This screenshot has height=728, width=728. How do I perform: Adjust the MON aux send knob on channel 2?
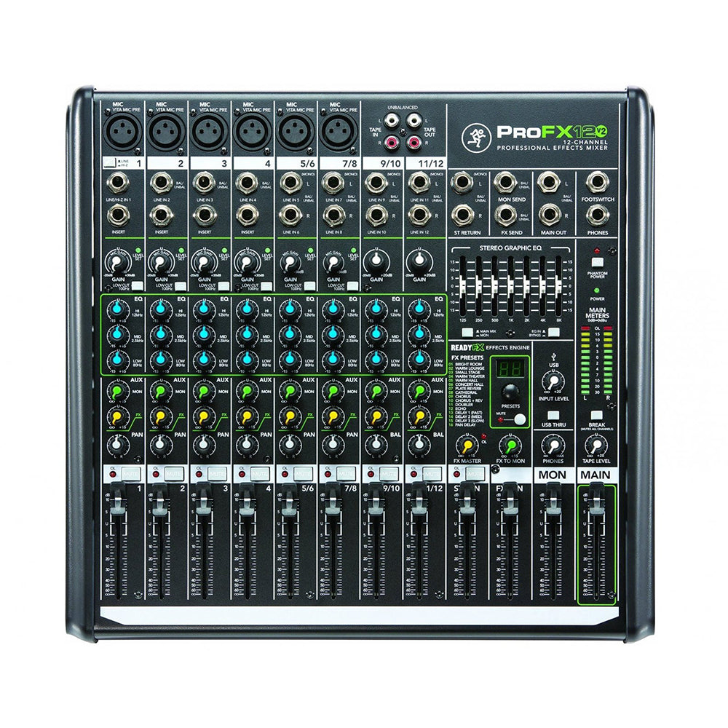[x=161, y=390]
